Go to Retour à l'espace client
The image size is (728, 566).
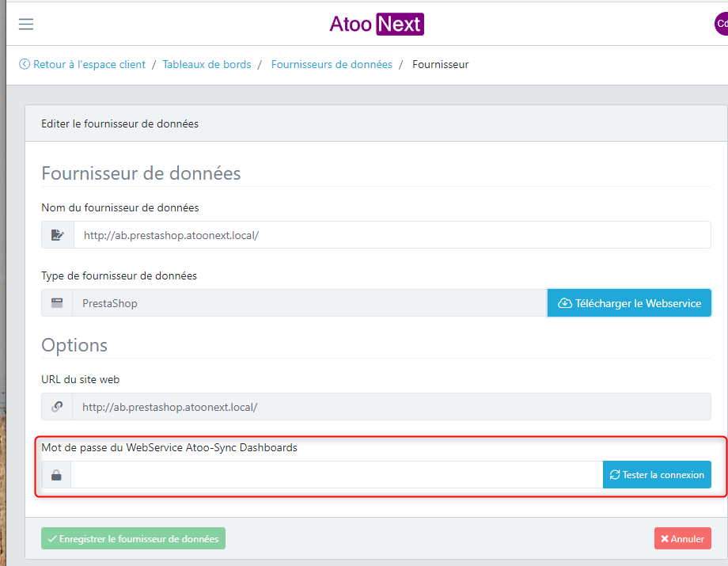click(x=89, y=65)
